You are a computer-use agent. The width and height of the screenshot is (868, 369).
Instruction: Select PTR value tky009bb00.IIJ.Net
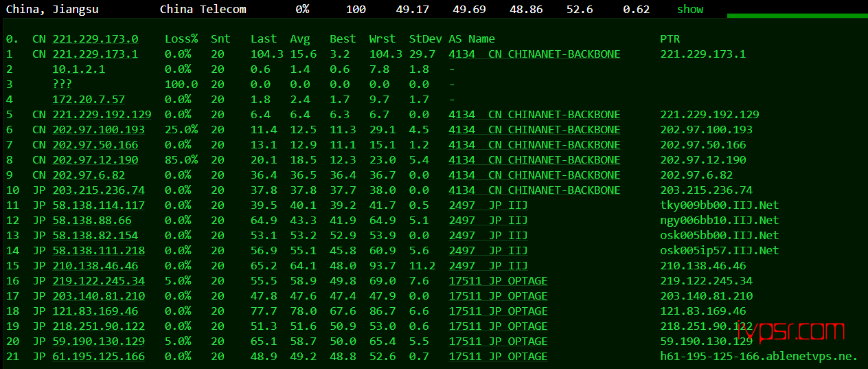[x=720, y=205]
